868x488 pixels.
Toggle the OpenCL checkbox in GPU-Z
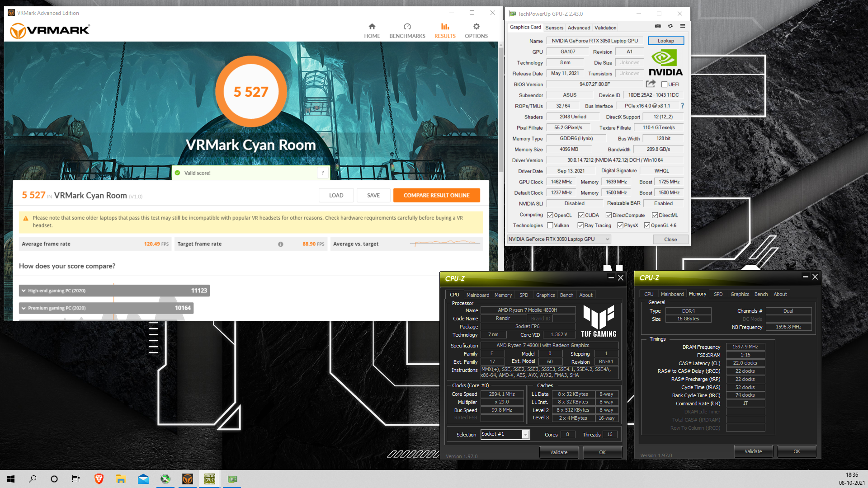(550, 215)
